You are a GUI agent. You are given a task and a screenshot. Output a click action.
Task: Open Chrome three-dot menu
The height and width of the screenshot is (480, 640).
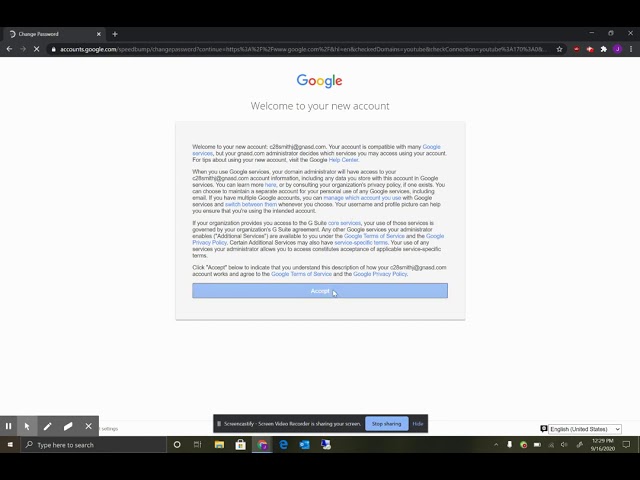click(631, 49)
